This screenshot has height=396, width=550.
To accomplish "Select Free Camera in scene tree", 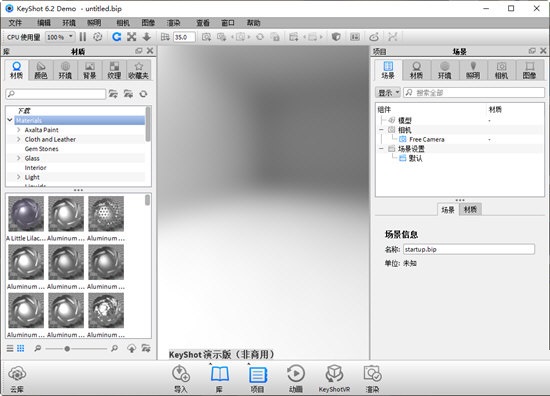I will [x=427, y=139].
